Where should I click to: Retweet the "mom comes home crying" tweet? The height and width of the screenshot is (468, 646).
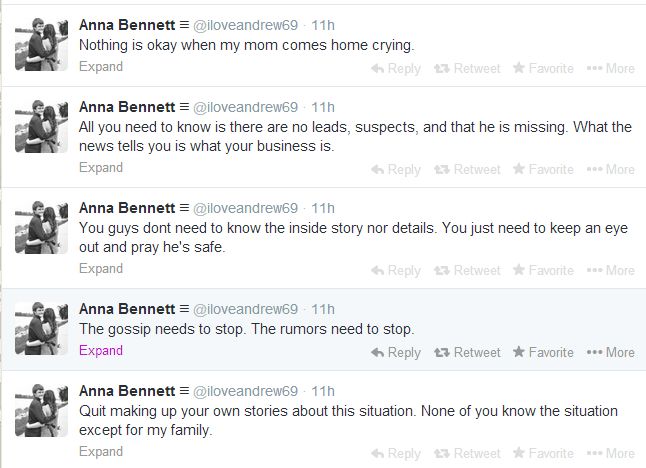click(x=467, y=69)
